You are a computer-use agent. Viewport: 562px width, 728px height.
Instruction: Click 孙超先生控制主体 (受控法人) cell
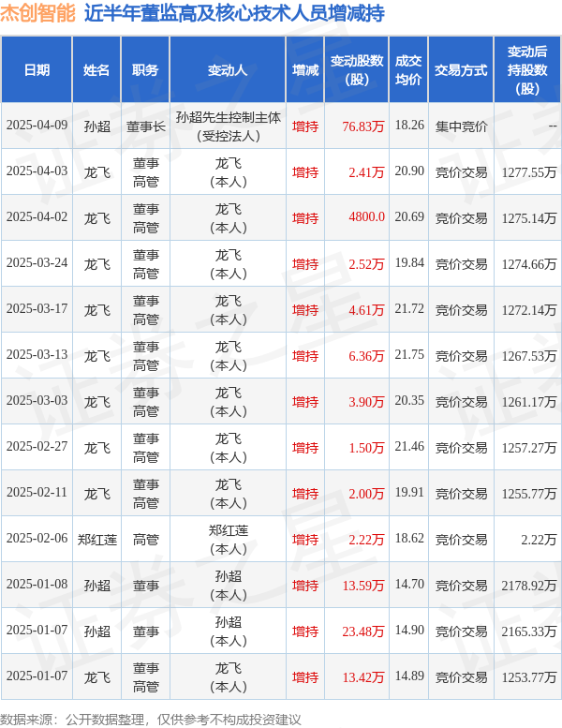point(228,126)
